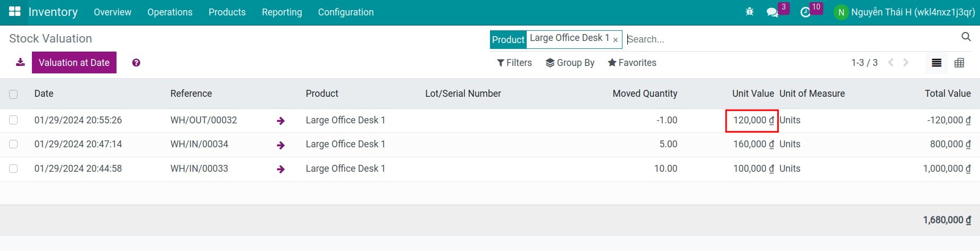Select the WH/OUT/00032 row checkbox
This screenshot has height=251, width=980.
(x=13, y=120)
